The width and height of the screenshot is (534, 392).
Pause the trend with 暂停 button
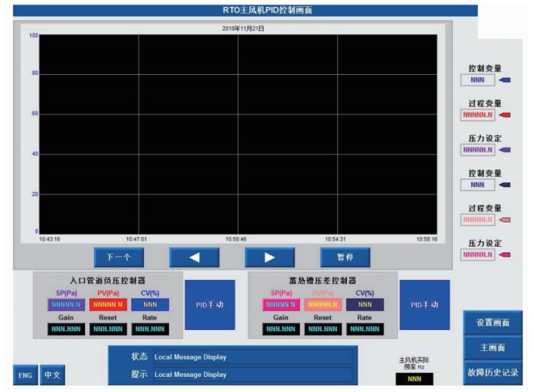(345, 257)
